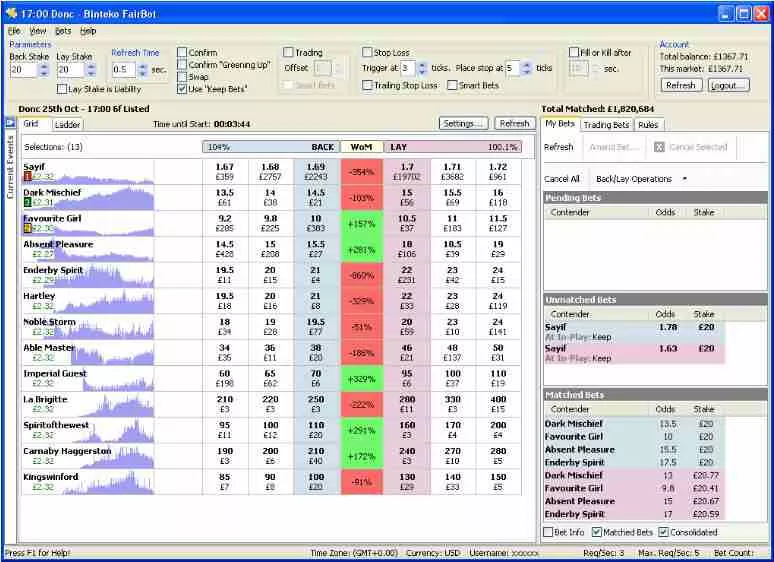The height and width of the screenshot is (562, 774).
Task: Open the View menu
Action: pos(38,31)
